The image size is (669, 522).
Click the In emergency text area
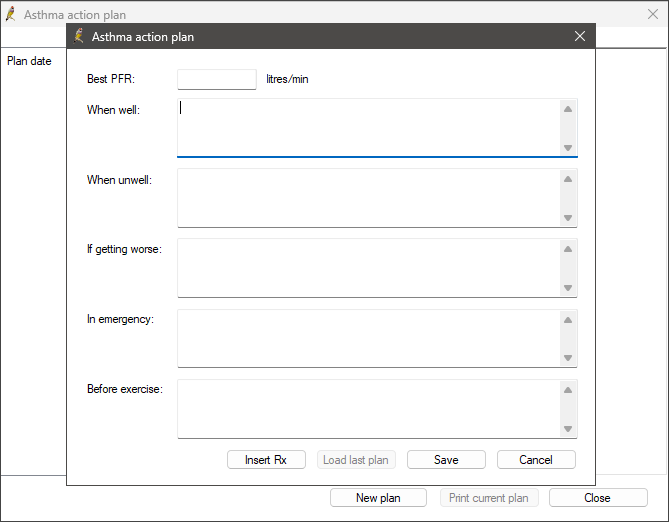point(369,338)
